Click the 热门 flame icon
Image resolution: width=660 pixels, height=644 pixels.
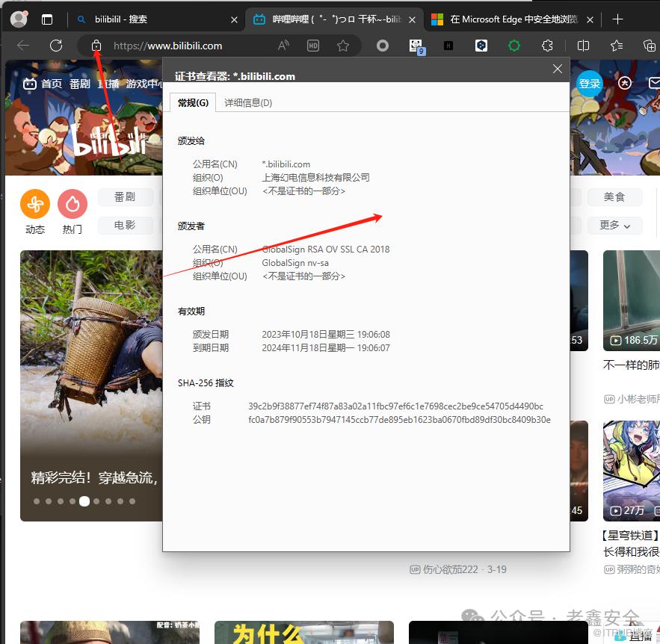(73, 203)
